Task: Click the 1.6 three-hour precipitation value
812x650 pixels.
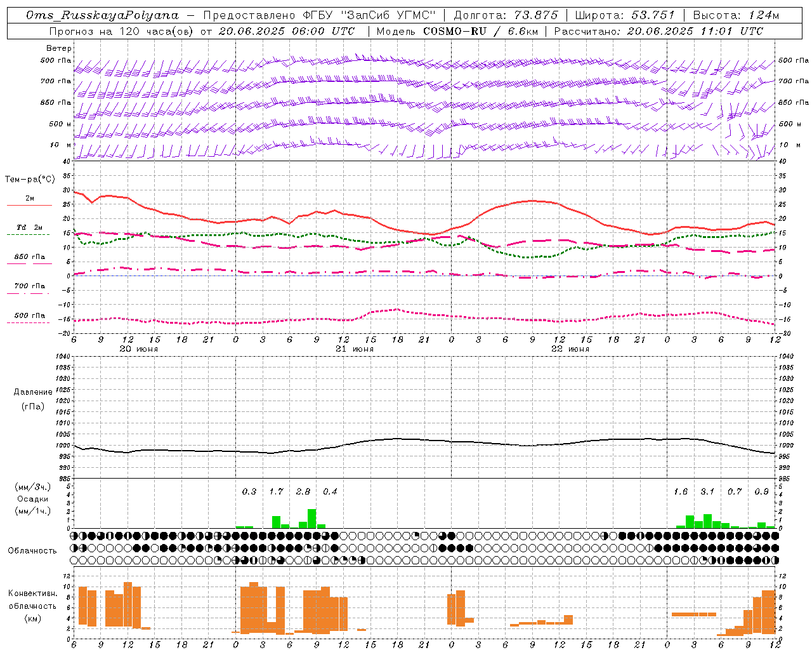Action: pyautogui.click(x=681, y=492)
